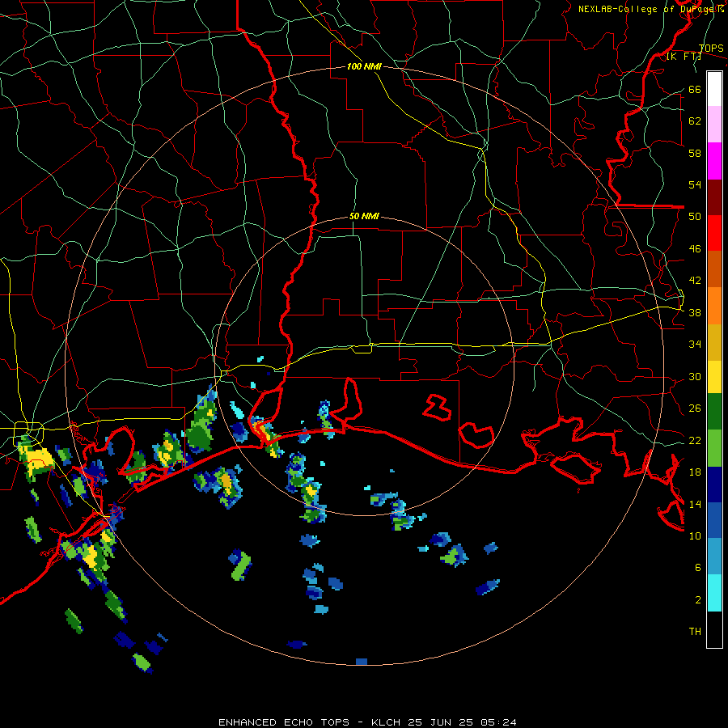Viewport: 728px width, 728px height.
Task: Select the medium blue legend color band
Action: tap(714, 520)
